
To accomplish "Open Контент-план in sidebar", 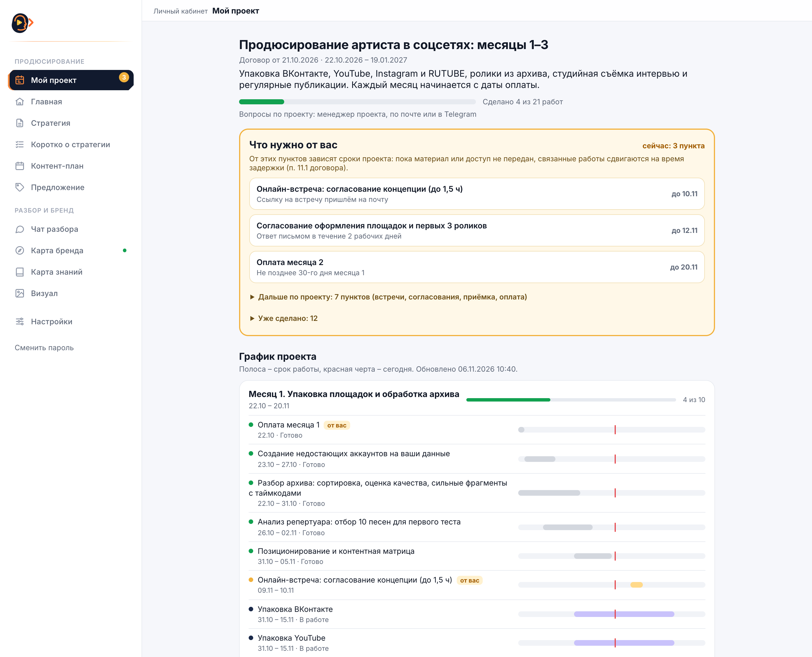I will tap(71, 166).
